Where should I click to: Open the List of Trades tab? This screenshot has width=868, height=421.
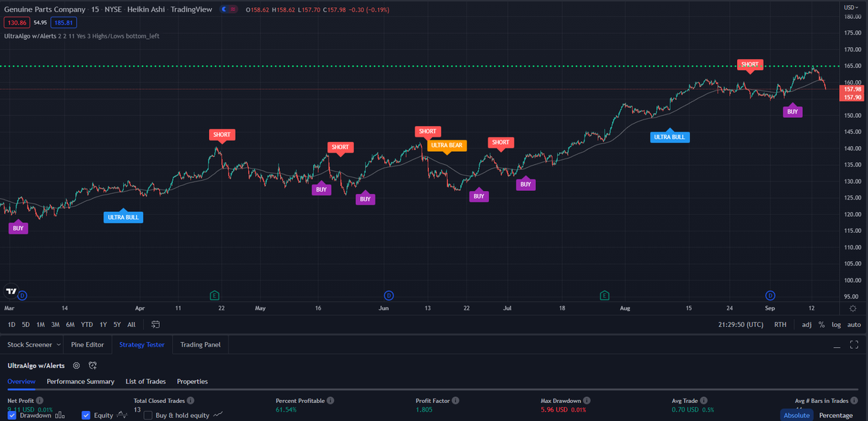(145, 381)
